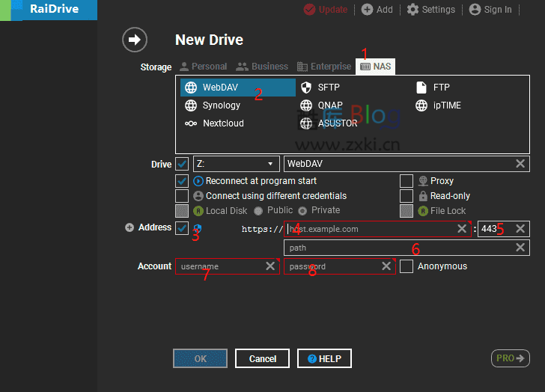The height and width of the screenshot is (392, 545).
Task: Toggle the Drive letter checkbox
Action: tap(182, 164)
